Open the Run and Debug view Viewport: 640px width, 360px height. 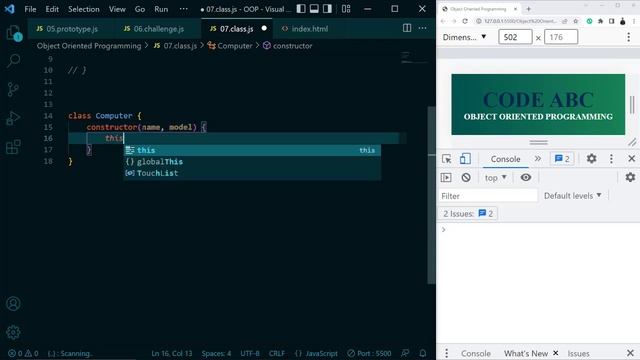point(13,118)
